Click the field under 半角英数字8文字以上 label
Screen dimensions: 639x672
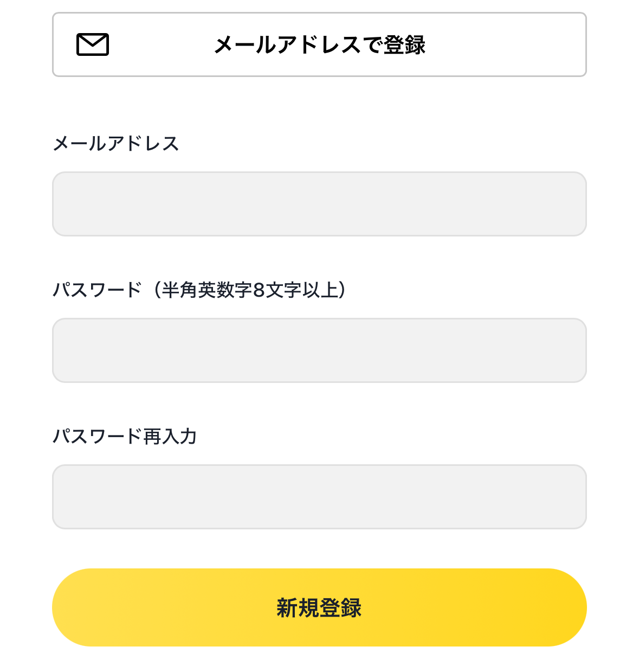pos(319,350)
